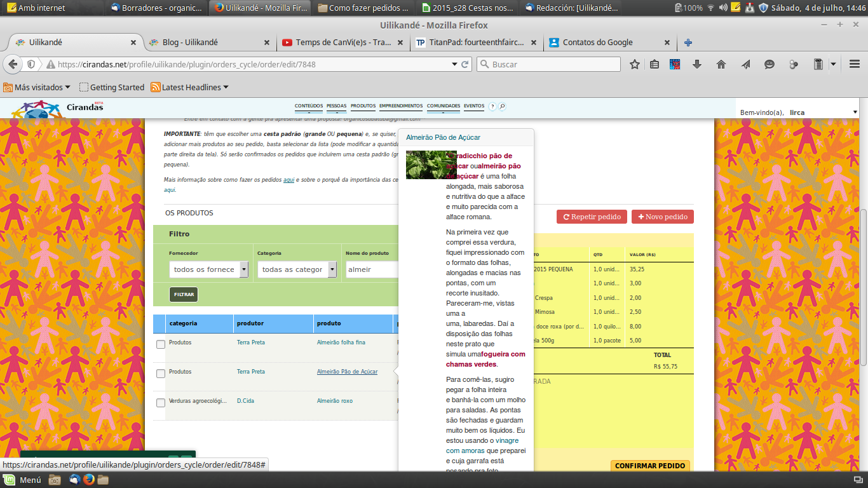This screenshot has height=488, width=868.
Task: Open a new tab with plus icon
Action: 688,43
